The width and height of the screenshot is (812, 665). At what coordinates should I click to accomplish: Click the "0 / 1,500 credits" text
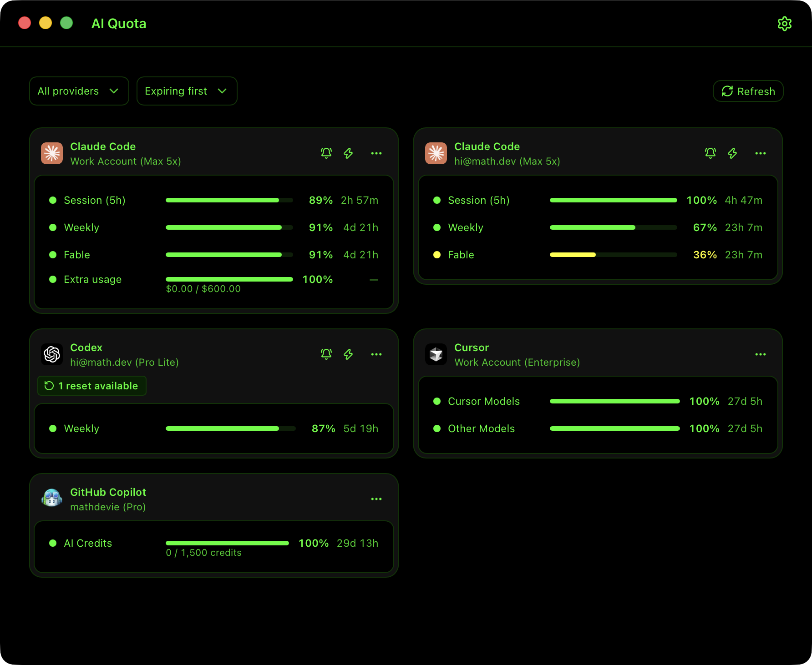pyautogui.click(x=204, y=553)
